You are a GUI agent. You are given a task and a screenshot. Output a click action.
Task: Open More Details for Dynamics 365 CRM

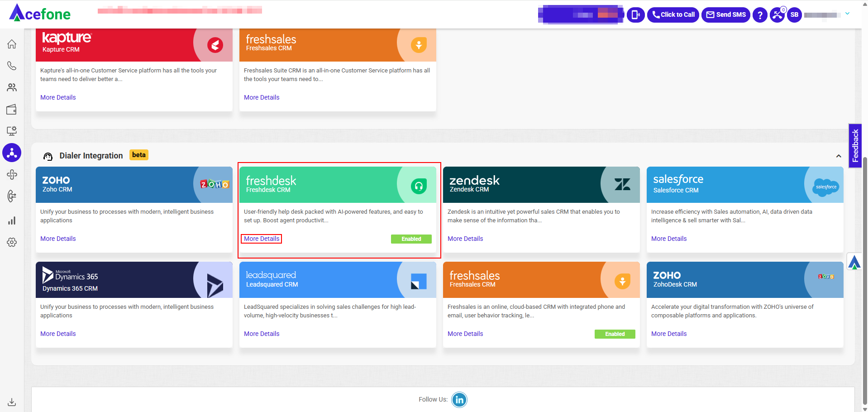click(58, 334)
